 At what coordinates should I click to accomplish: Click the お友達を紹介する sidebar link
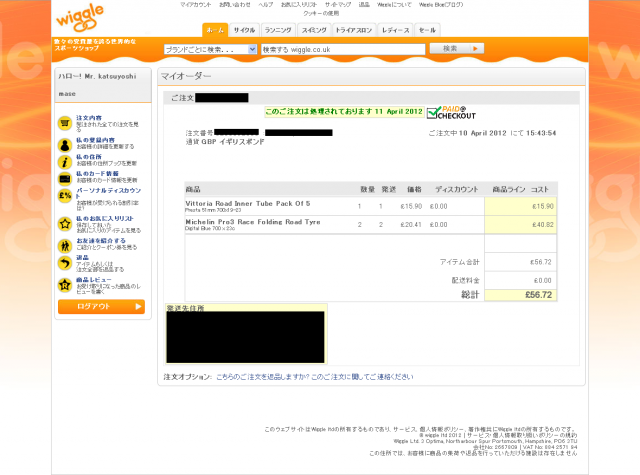coord(101,241)
